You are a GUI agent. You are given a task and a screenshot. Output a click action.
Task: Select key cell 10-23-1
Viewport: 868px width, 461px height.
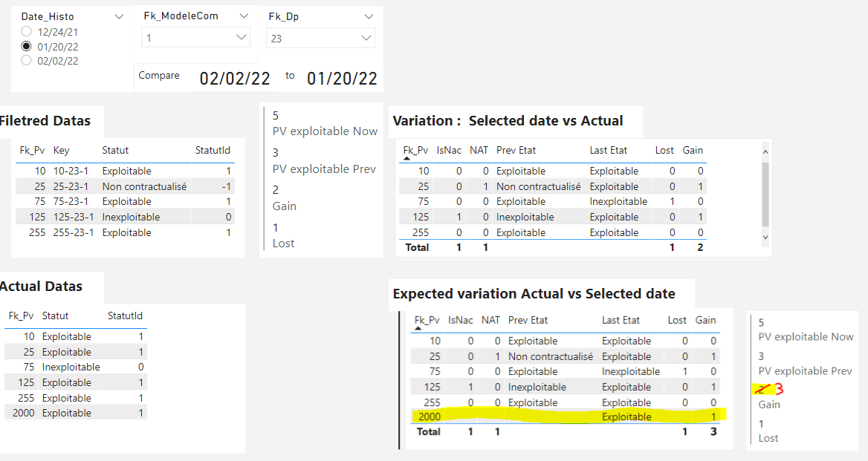click(x=71, y=171)
